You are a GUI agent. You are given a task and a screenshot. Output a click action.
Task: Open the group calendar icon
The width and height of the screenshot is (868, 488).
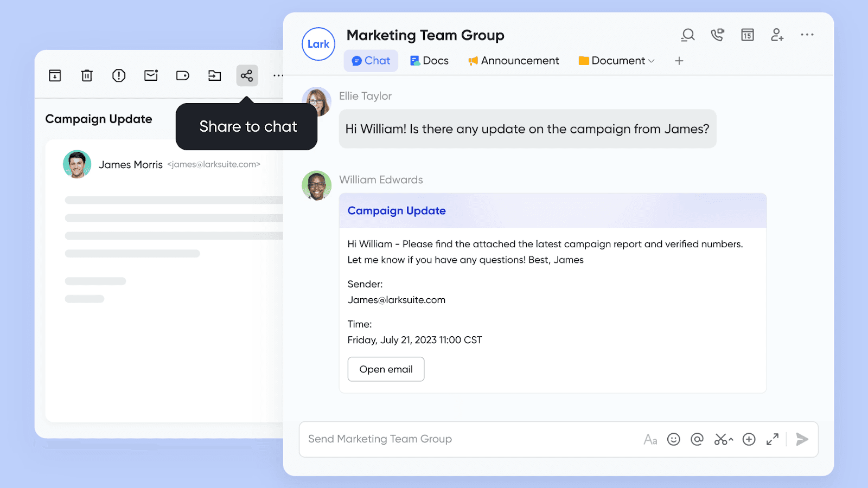tap(748, 35)
